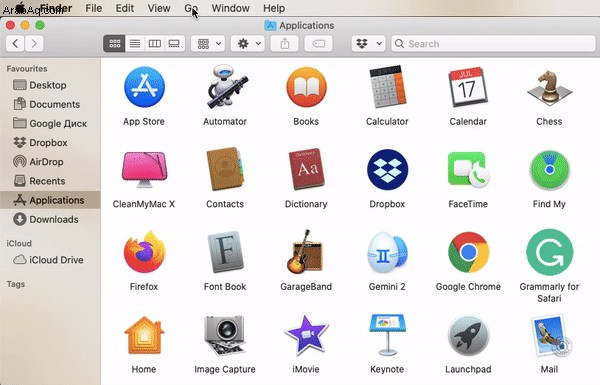The width and height of the screenshot is (600, 385).
Task: Switch to list view mode
Action: click(x=135, y=44)
